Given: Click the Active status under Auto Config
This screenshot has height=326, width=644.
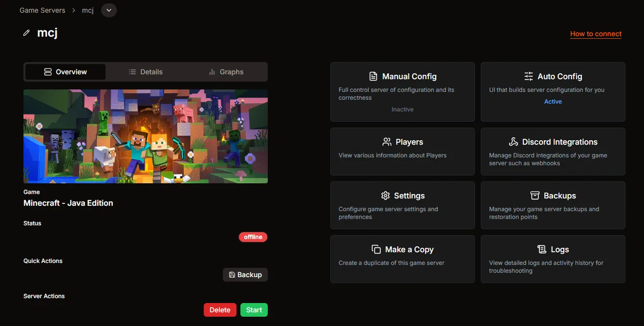Looking at the screenshot, I should (x=553, y=101).
